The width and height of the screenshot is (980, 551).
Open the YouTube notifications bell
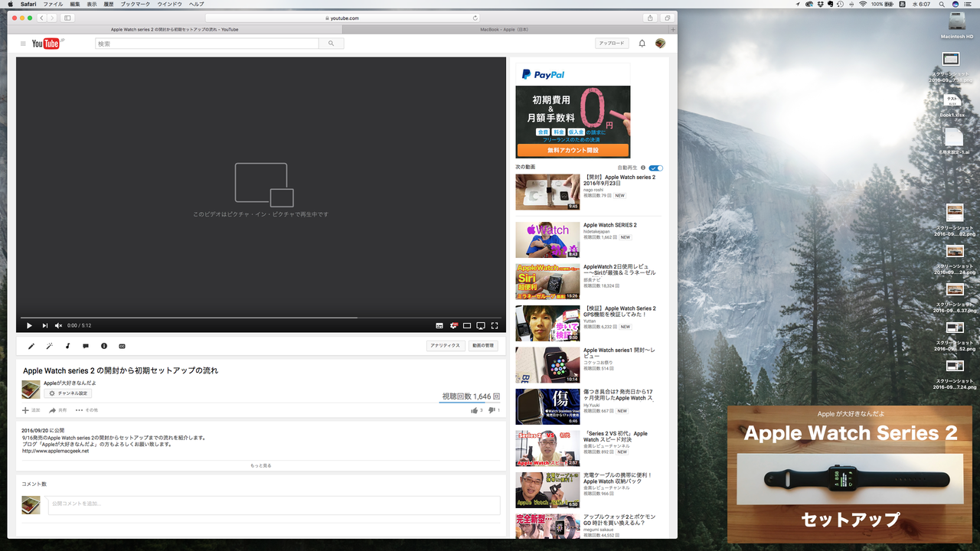tap(642, 44)
